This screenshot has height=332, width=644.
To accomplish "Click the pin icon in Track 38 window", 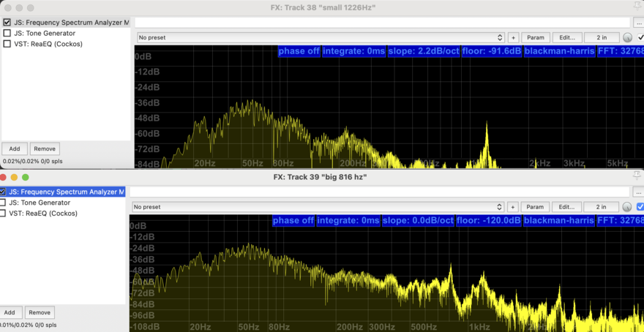I will [x=637, y=7].
